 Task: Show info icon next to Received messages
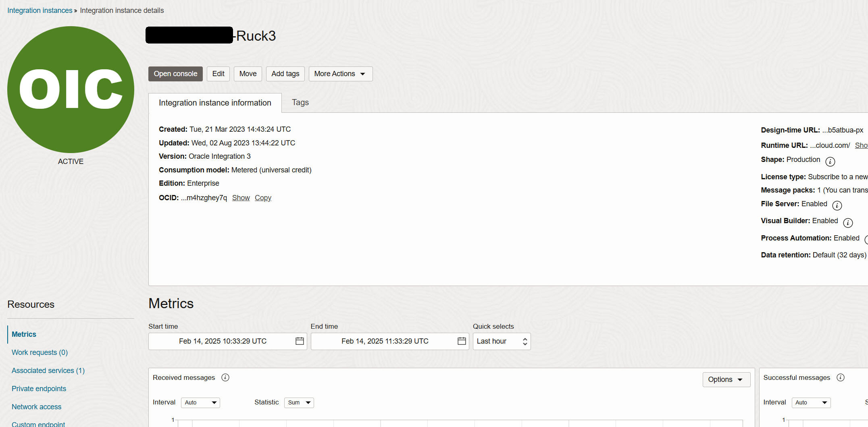click(x=225, y=377)
